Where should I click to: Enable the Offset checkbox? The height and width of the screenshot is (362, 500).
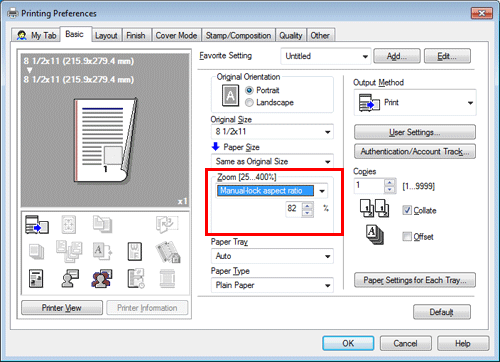coord(407,236)
